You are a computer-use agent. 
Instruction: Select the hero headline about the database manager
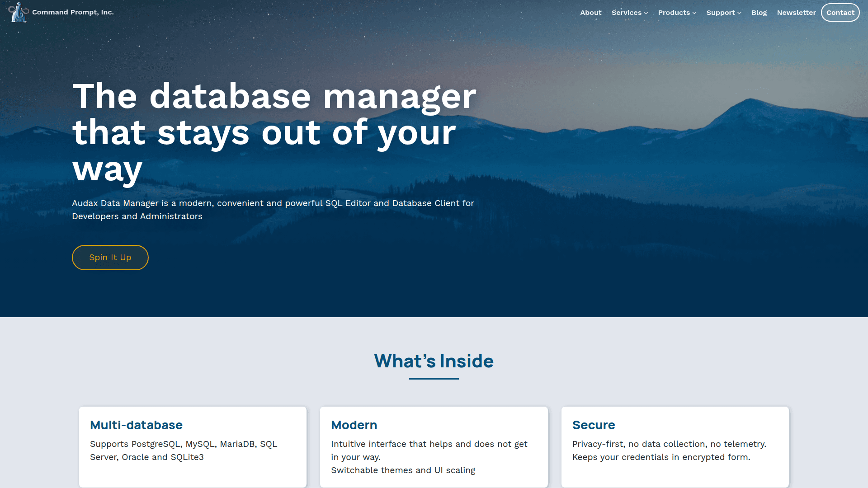pyautogui.click(x=274, y=133)
